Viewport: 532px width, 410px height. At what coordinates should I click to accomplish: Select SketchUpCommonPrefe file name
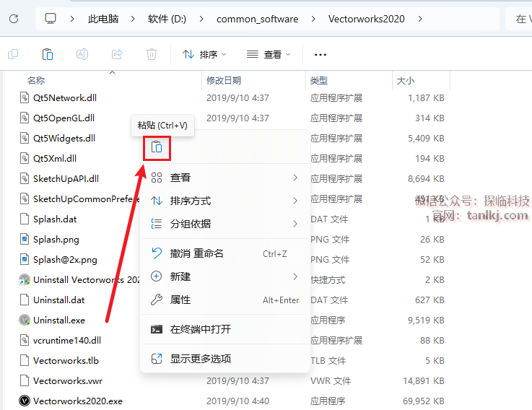[x=86, y=199]
